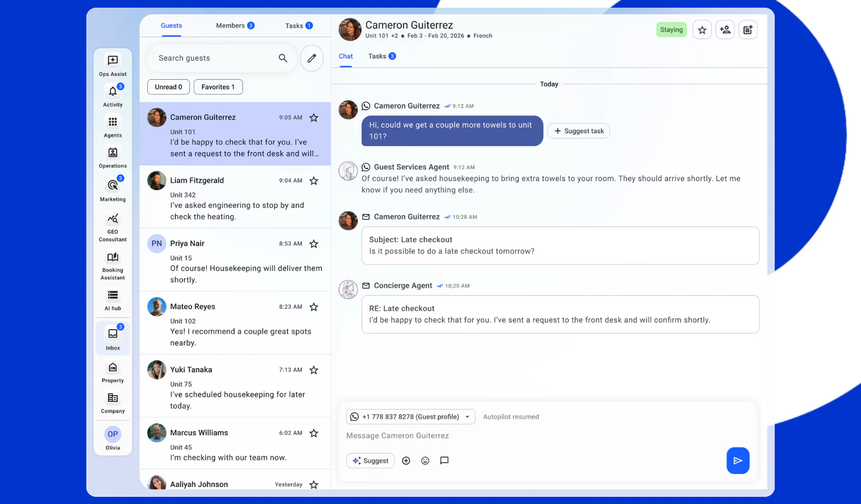Open Ops Assist in the sidebar
The image size is (861, 504).
click(x=113, y=65)
